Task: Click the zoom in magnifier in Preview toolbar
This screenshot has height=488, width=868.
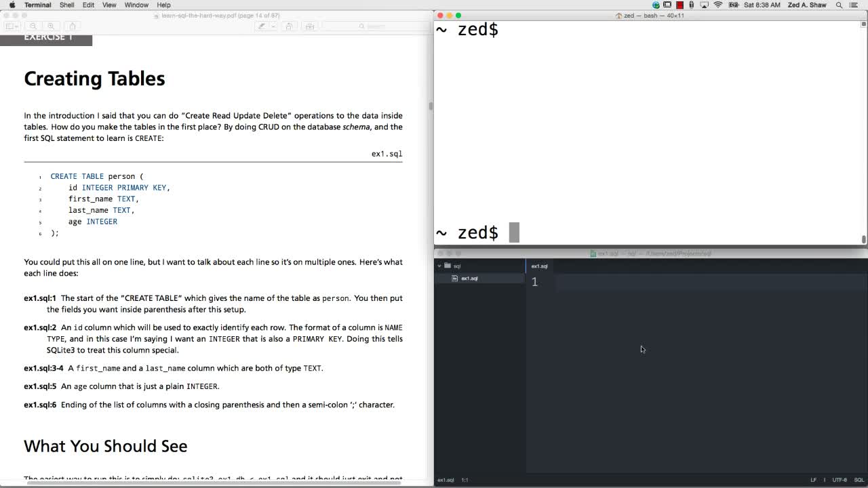Action: [51, 26]
